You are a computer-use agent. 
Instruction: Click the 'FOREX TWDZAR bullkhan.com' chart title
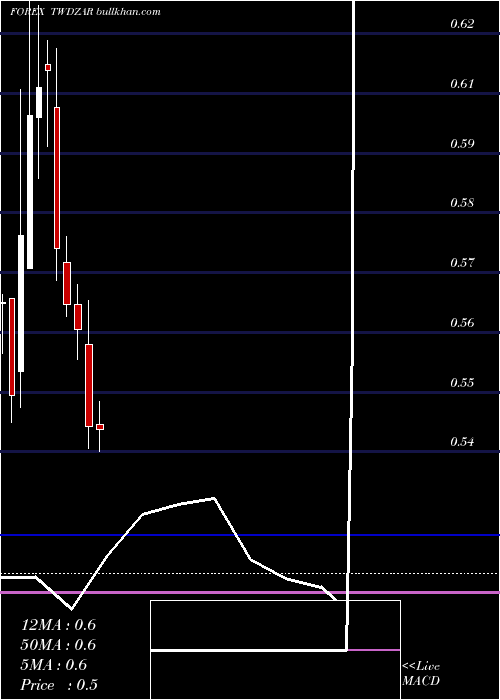[x=85, y=12]
